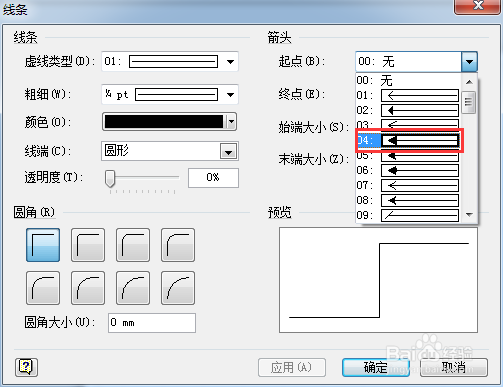
Task: Select the square corner rounding style
Action: (43, 245)
